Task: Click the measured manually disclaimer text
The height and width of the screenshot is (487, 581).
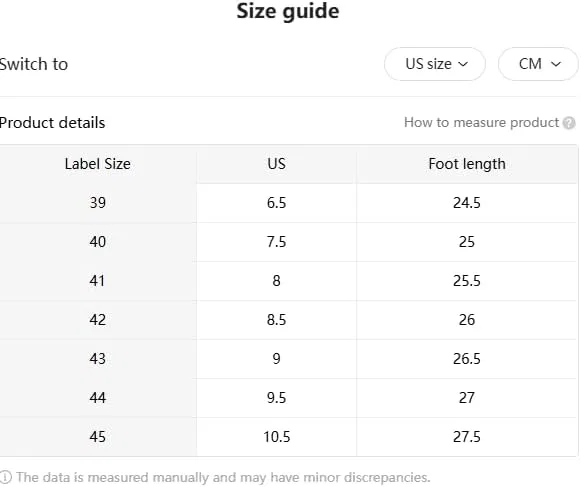Action: 223,477
